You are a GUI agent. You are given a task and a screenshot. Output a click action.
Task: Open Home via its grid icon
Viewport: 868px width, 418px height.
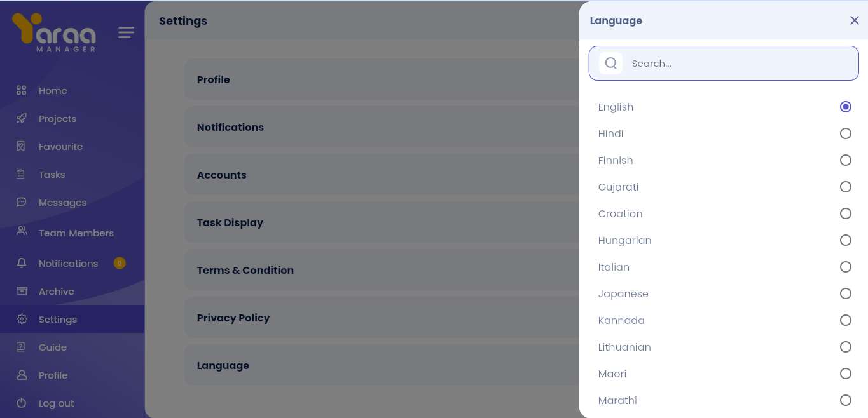tap(22, 91)
